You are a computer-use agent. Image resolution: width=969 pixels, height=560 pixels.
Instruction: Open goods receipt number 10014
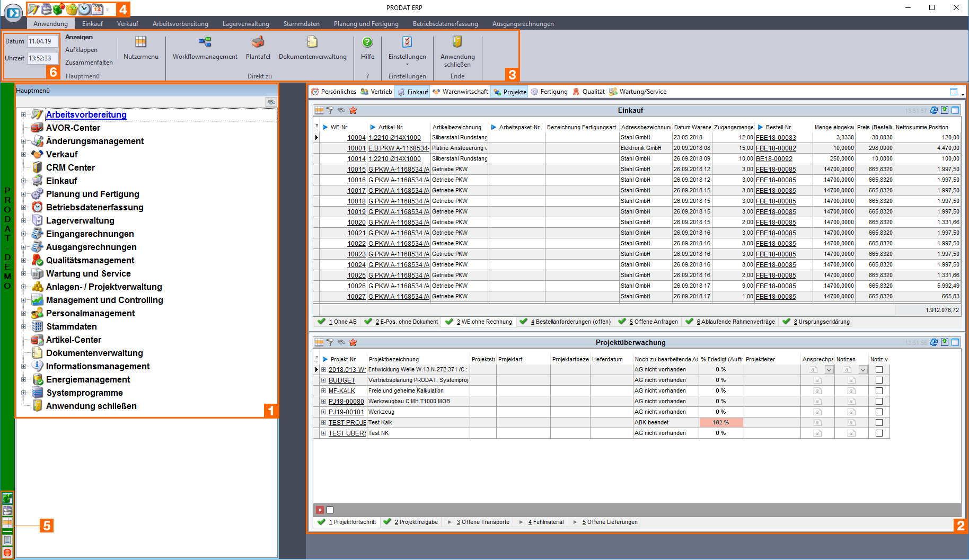356,159
